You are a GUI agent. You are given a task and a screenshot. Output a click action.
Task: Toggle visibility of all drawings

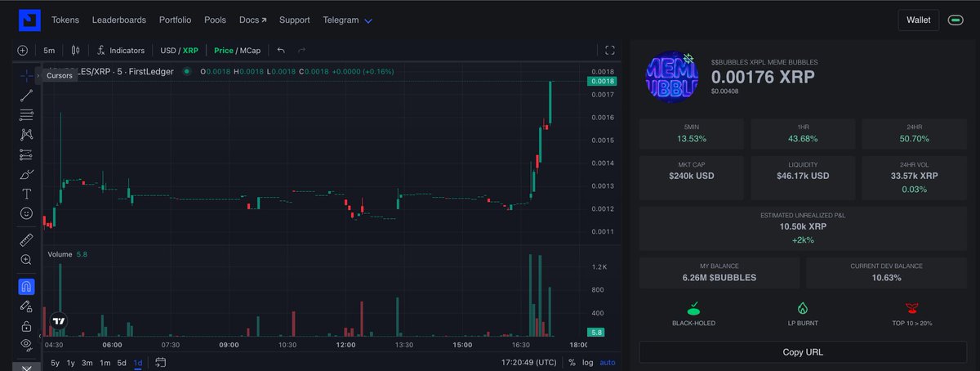pos(26,344)
